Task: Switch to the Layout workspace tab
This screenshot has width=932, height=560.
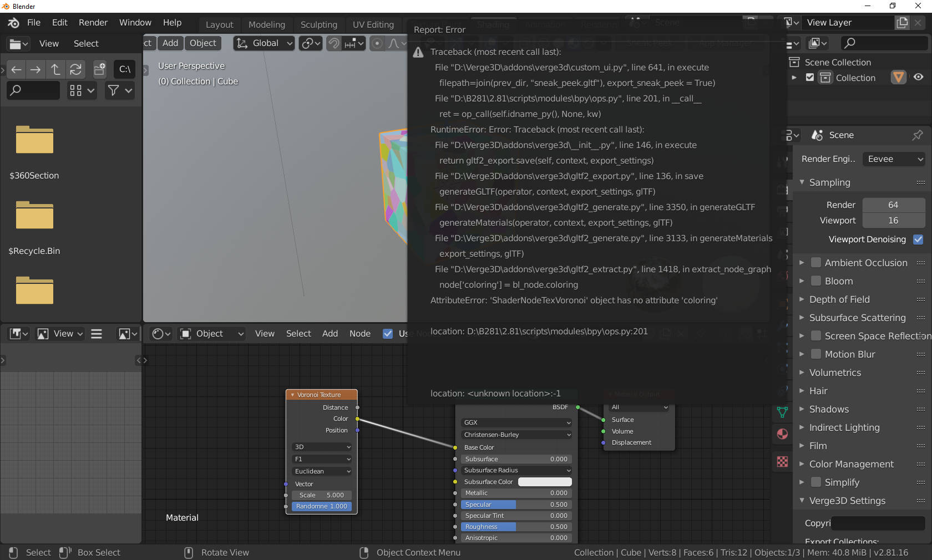Action: (x=220, y=24)
